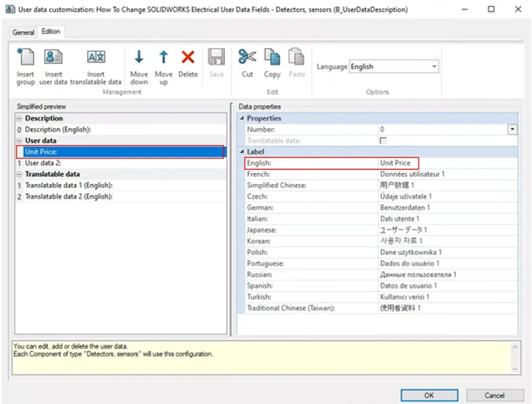Viewport: 532px width, 404px height.
Task: Switch to the General tab
Action: [x=23, y=32]
